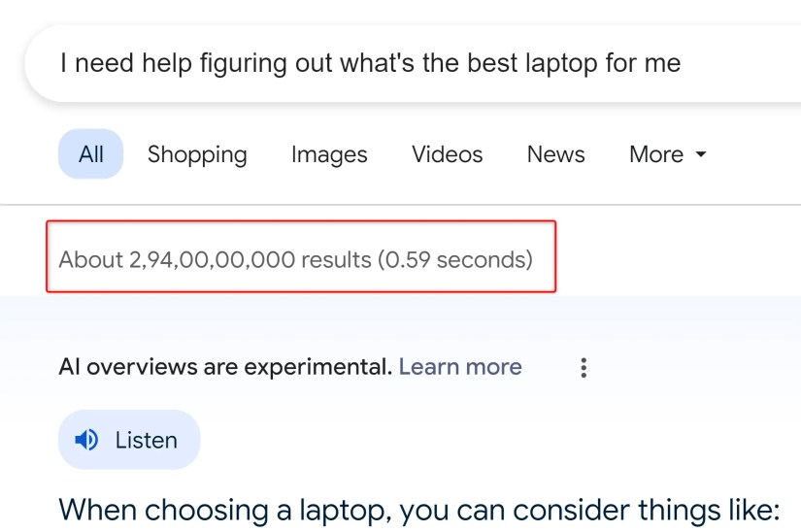The height and width of the screenshot is (532, 801).
Task: Click the When choosing a laptop heading
Action: 419,510
